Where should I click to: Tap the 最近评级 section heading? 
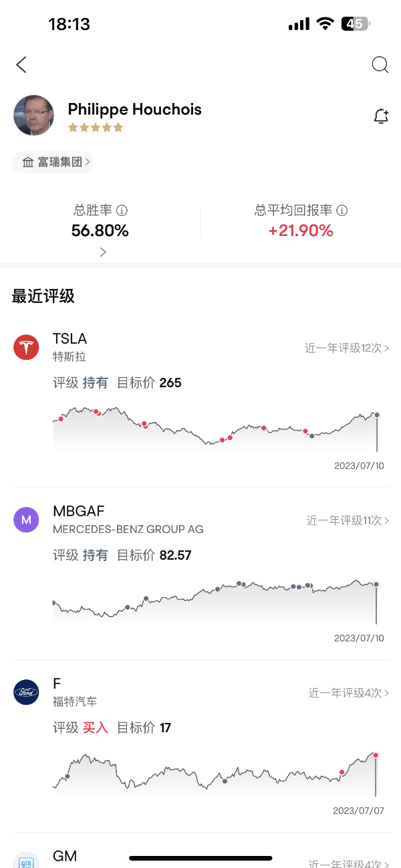tap(43, 296)
